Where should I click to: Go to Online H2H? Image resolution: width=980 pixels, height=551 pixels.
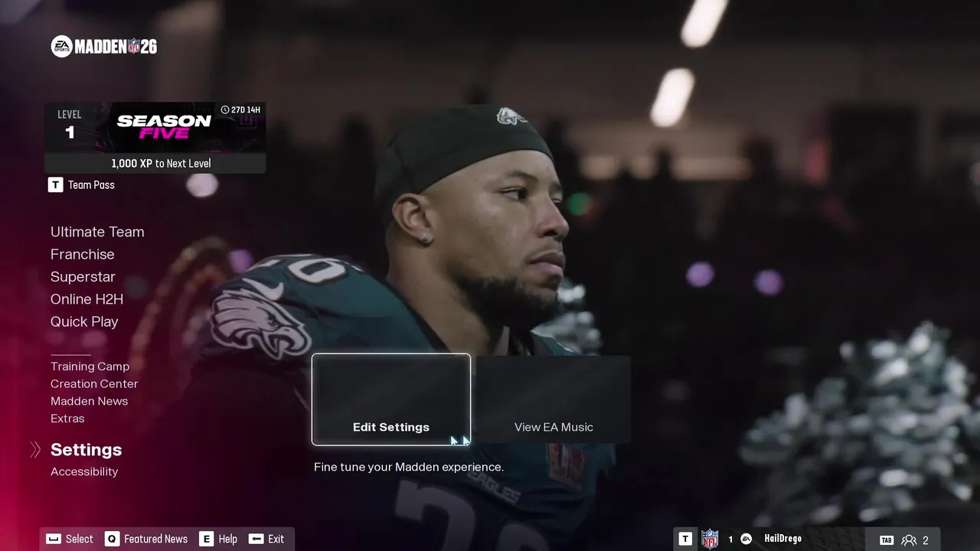(87, 299)
